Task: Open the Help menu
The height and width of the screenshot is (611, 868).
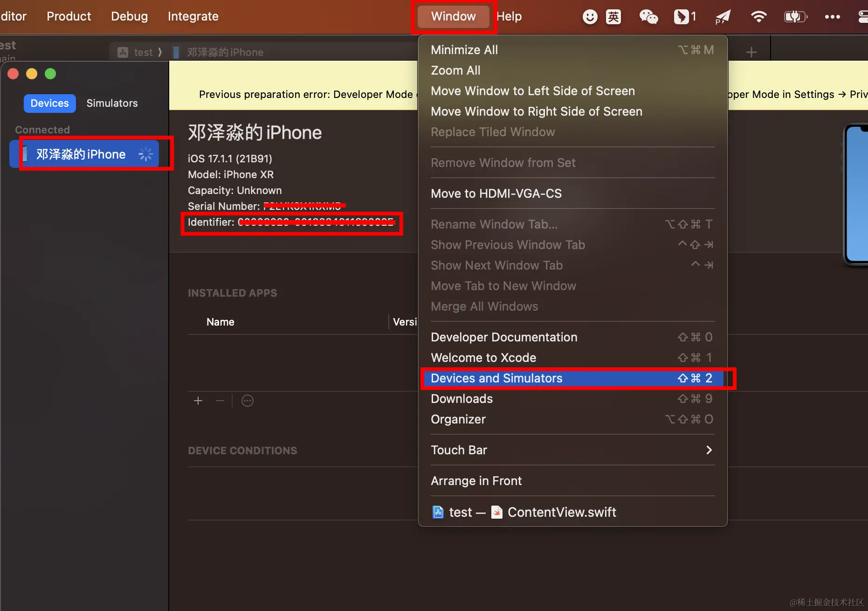Action: pyautogui.click(x=509, y=16)
